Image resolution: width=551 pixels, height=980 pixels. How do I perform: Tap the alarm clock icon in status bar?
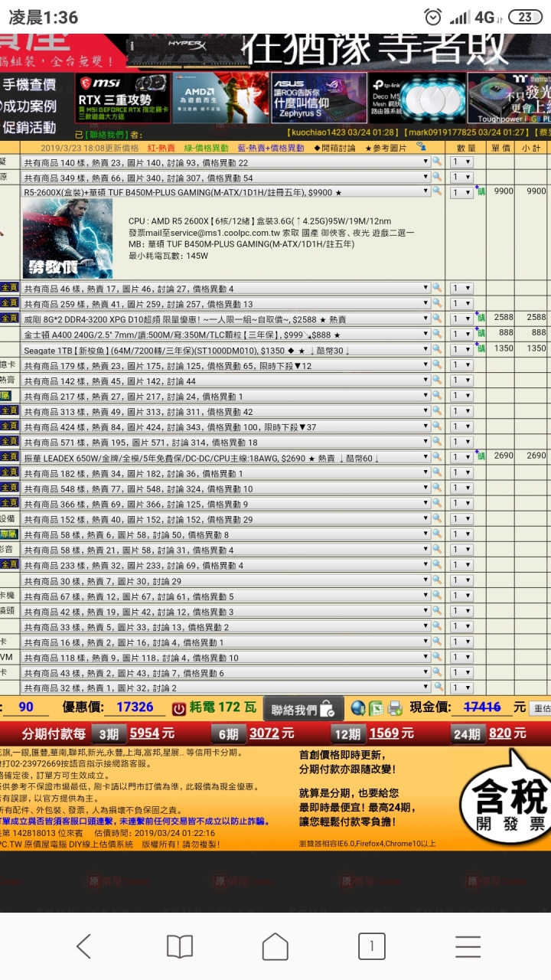(x=433, y=17)
